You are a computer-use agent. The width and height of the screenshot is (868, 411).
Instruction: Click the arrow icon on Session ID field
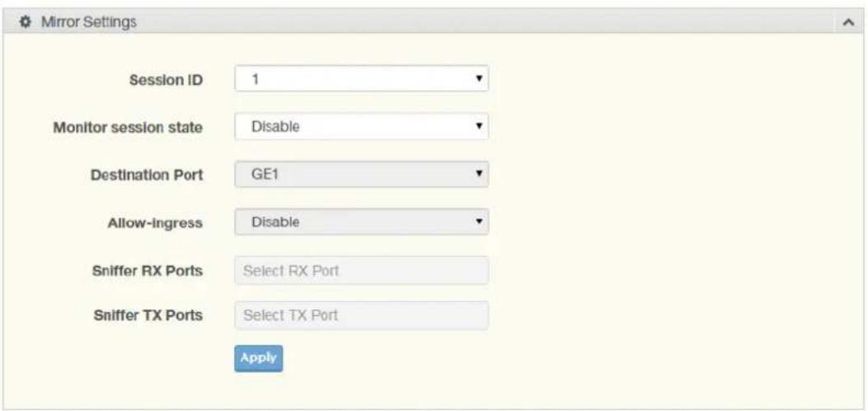point(479,78)
